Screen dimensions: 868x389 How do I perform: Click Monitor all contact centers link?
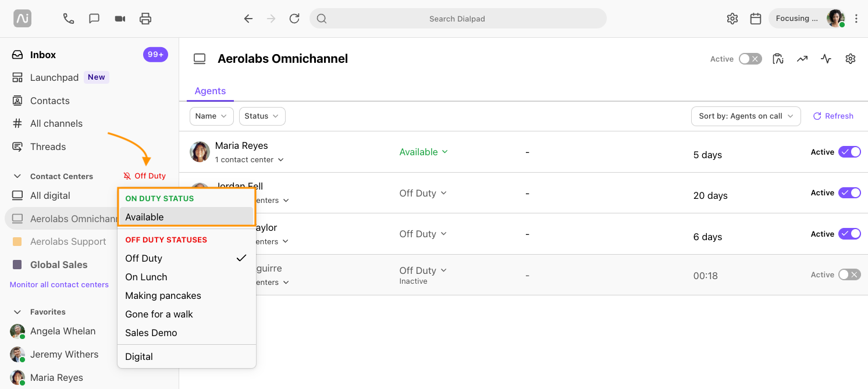[59, 285]
